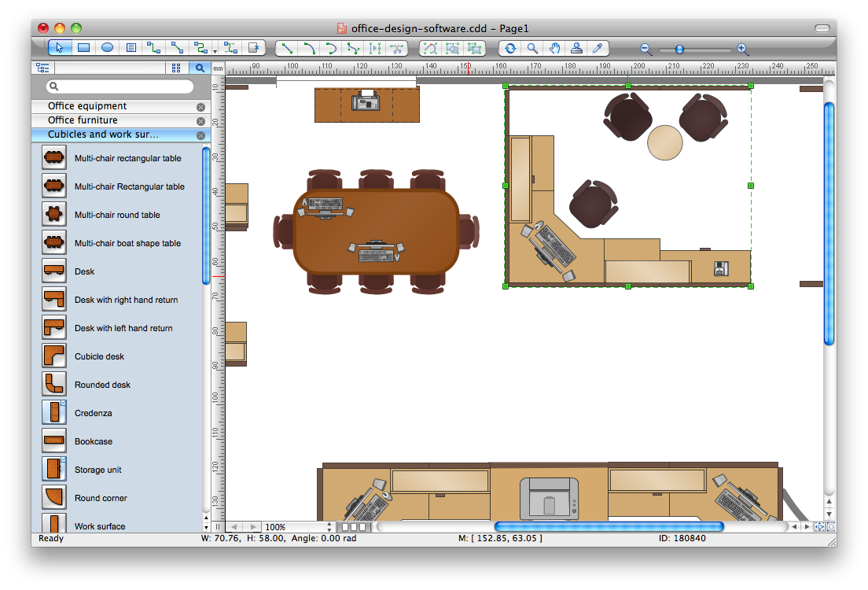868x590 pixels.
Task: Select the rectangle drawing tool
Action: [x=83, y=48]
